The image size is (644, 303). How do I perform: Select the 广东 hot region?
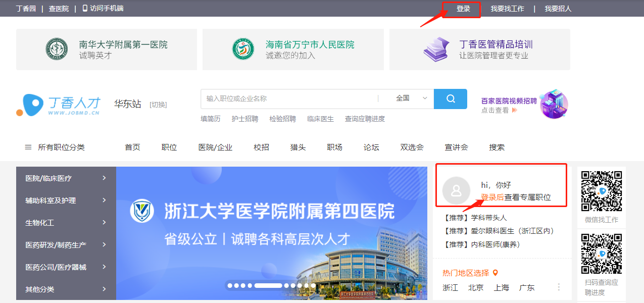coord(527,287)
